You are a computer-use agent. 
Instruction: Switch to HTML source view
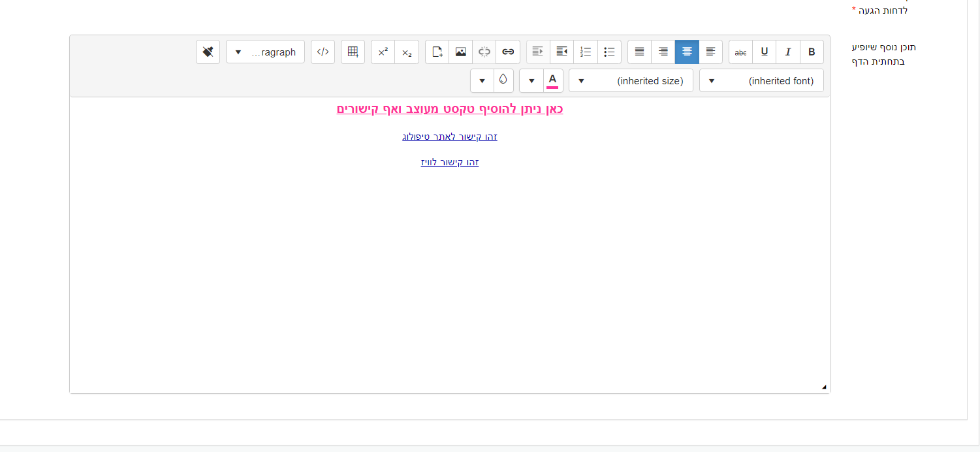click(x=323, y=52)
